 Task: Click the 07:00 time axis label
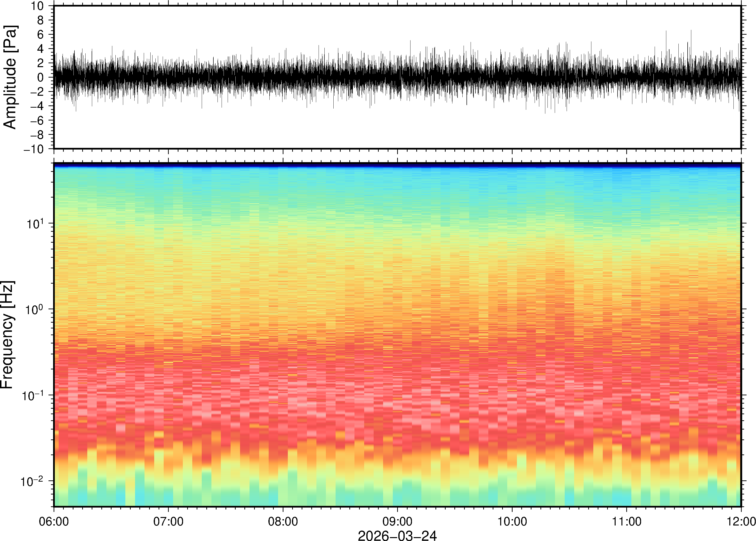[168, 521]
